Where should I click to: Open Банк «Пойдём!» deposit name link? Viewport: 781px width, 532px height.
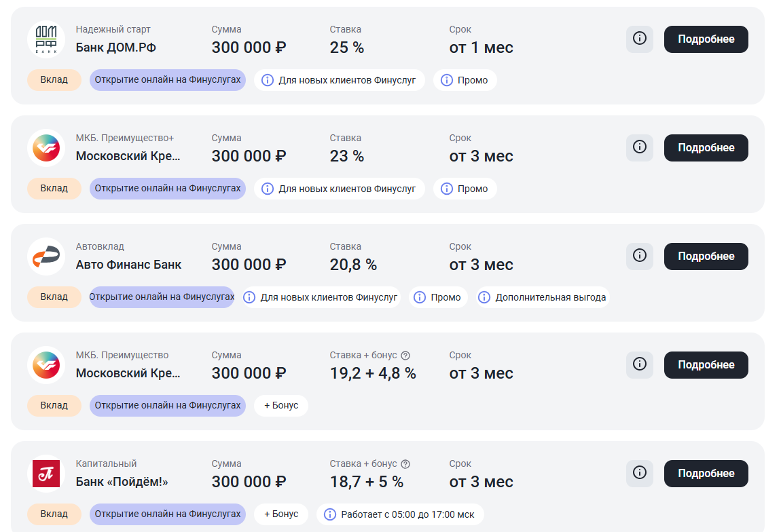point(122,482)
